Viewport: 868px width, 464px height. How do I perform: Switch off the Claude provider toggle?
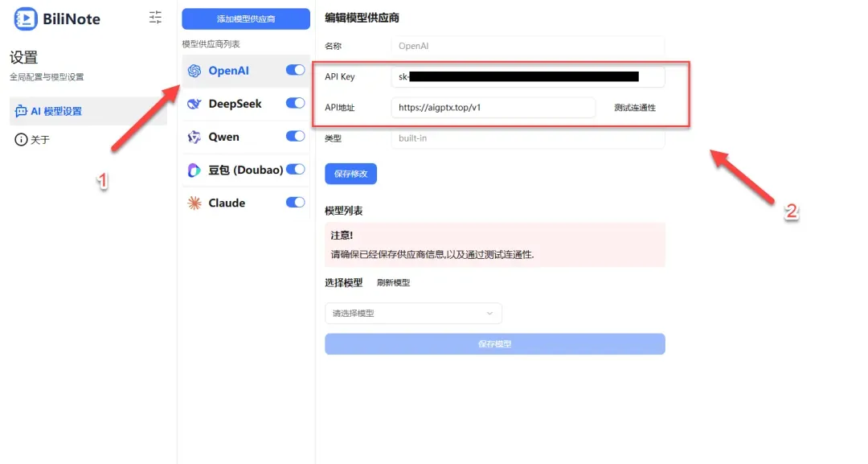tap(296, 203)
